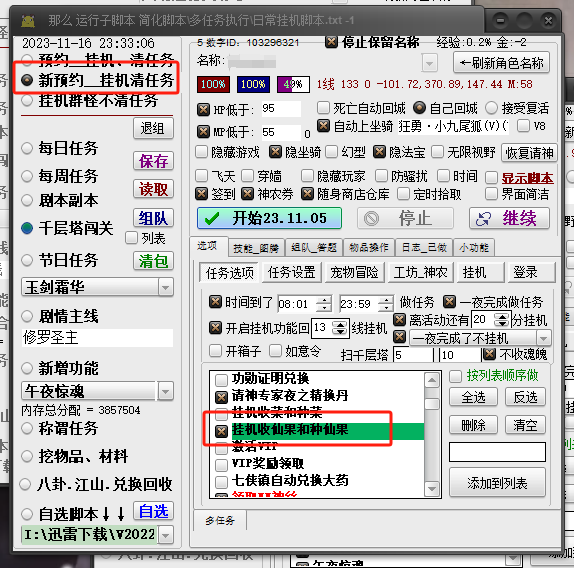
Task: Click the 反选 invert selection button
Action: [525, 397]
